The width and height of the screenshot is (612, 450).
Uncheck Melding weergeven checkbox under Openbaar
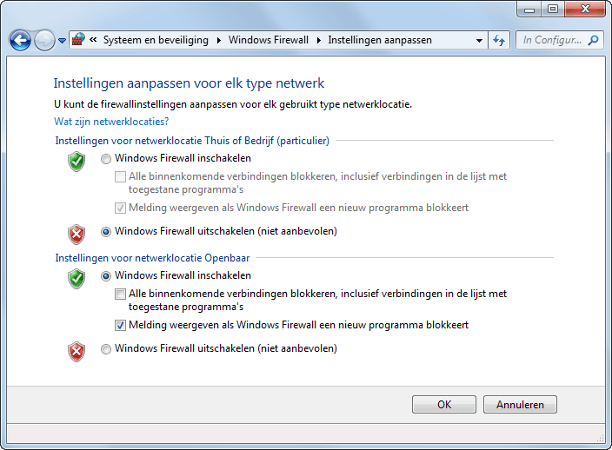coord(121,325)
